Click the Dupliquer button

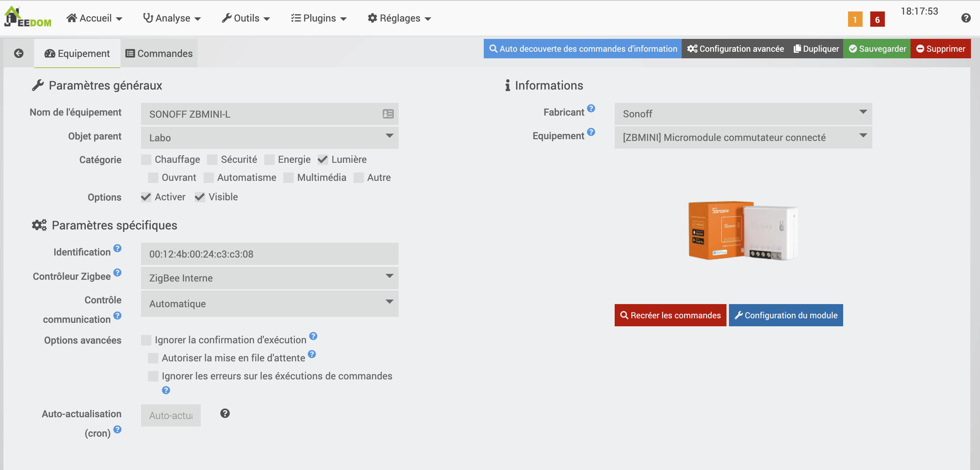pos(816,49)
